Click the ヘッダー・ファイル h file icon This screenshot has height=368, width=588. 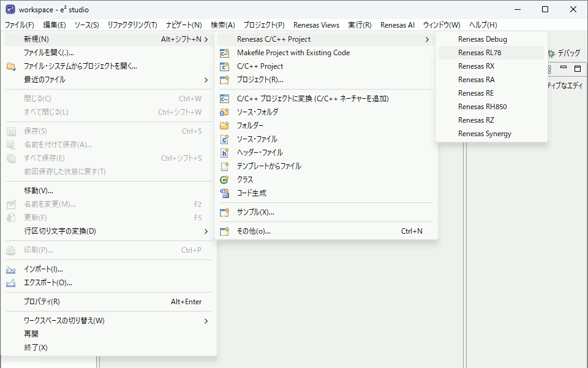tap(224, 153)
